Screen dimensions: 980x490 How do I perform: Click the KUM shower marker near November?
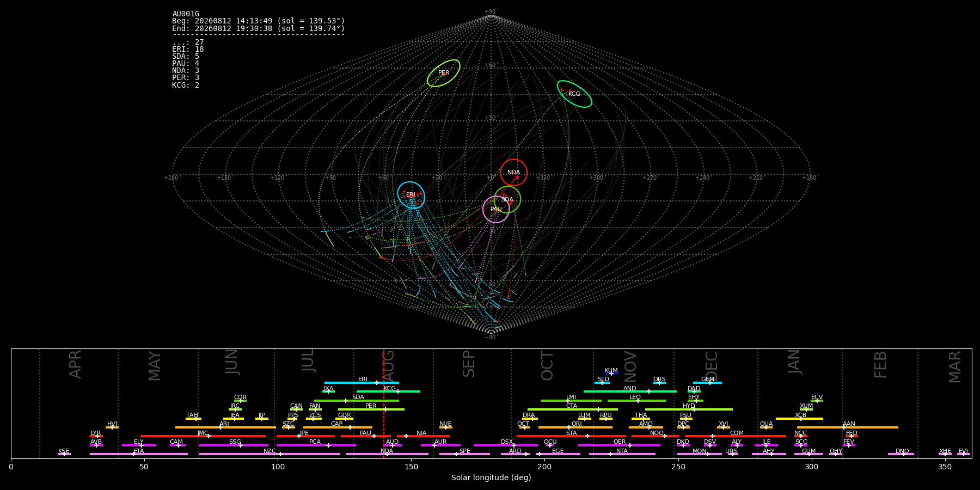click(x=611, y=373)
